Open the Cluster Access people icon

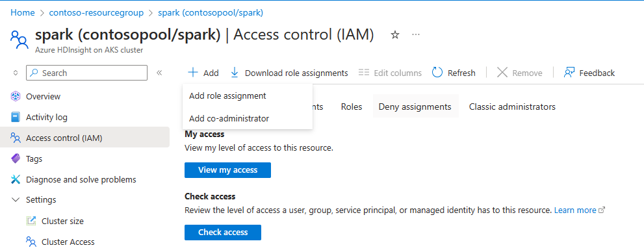[x=31, y=242]
